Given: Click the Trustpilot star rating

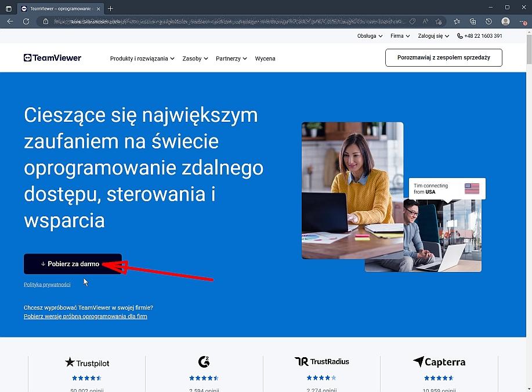Looking at the screenshot, I should click(x=86, y=378).
